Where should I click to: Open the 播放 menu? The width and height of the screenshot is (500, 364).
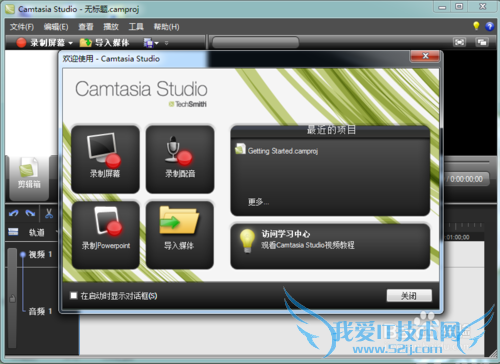(x=111, y=27)
